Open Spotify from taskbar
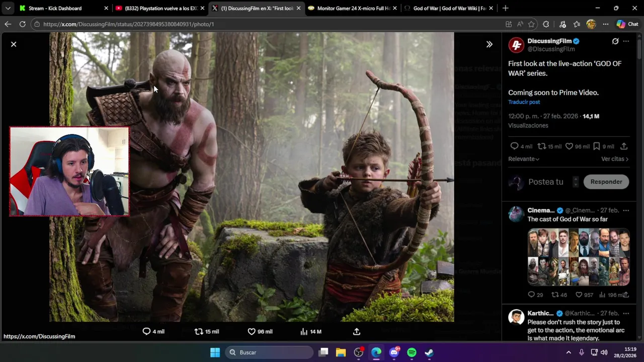644x362 pixels. pyautogui.click(x=412, y=352)
